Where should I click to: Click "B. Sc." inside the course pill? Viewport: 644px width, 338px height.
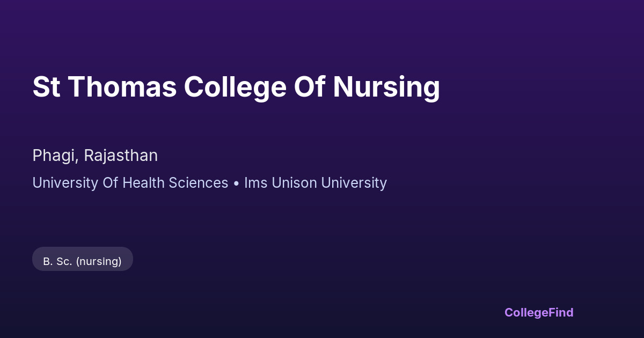click(57, 261)
